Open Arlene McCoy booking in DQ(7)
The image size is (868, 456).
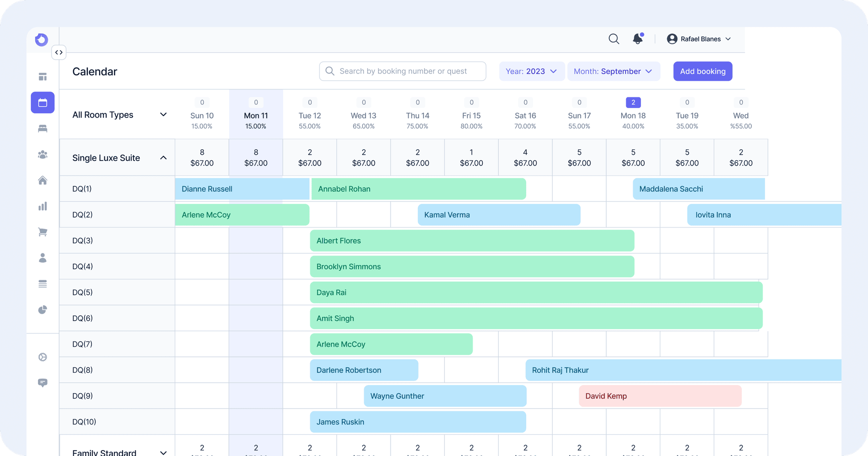(391, 344)
